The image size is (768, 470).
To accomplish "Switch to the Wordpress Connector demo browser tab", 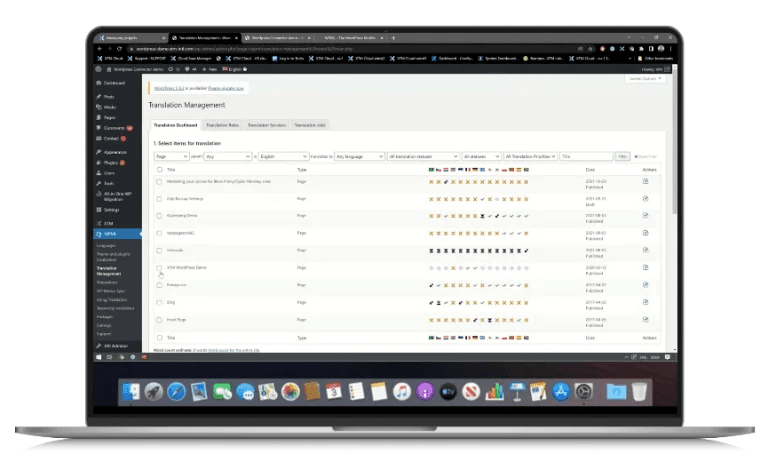I will (x=277, y=38).
